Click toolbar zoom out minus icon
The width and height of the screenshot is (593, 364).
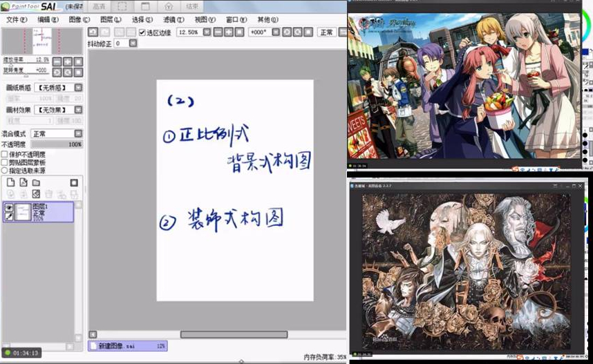click(218, 32)
